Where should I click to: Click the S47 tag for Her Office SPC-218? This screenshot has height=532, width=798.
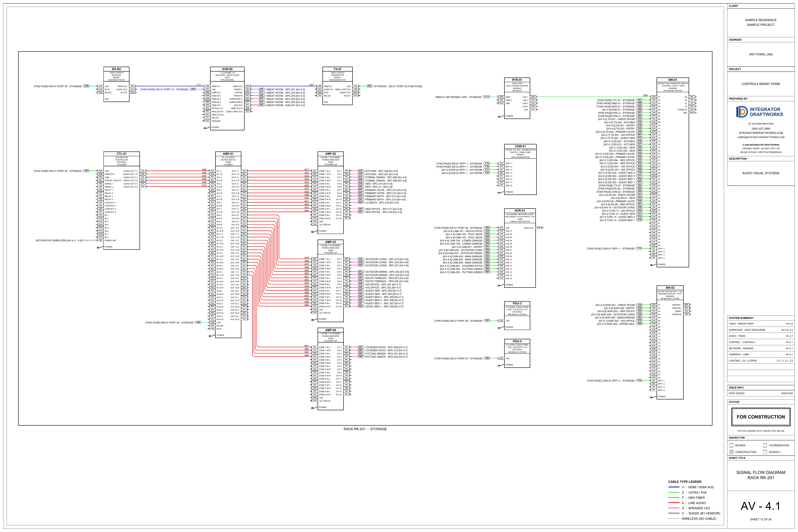point(361,212)
